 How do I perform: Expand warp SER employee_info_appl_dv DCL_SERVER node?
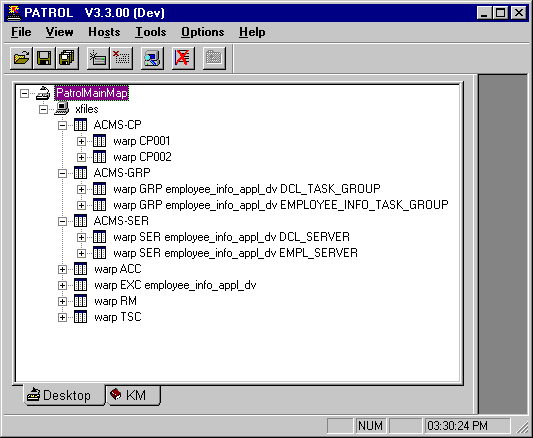click(81, 237)
